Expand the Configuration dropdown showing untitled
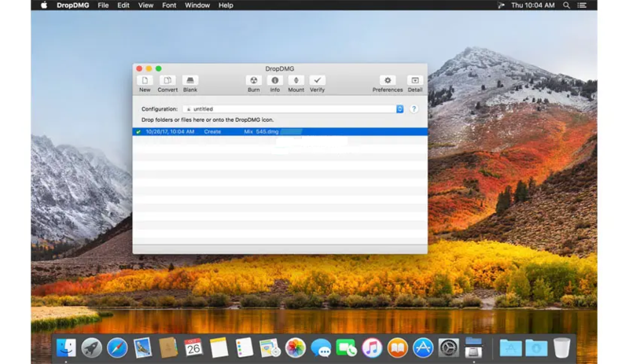This screenshot has width=629, height=364. pos(293,109)
